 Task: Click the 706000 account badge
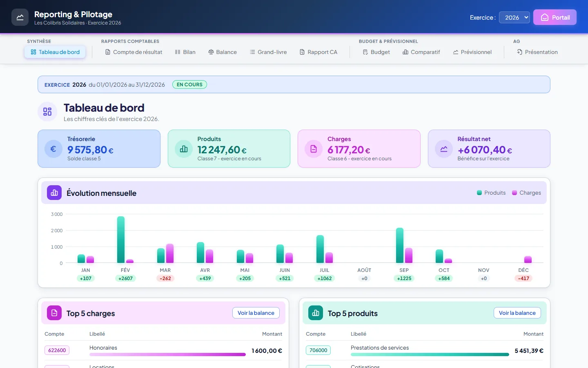tap(318, 350)
